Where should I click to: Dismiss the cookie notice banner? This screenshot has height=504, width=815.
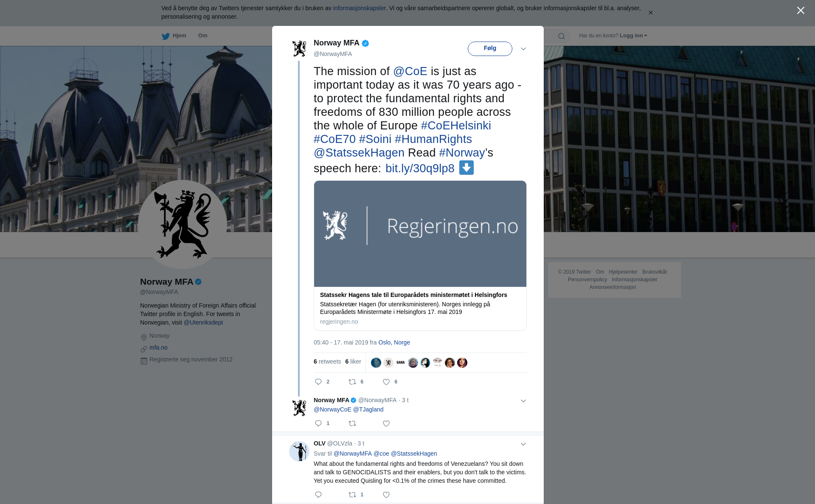click(x=650, y=13)
